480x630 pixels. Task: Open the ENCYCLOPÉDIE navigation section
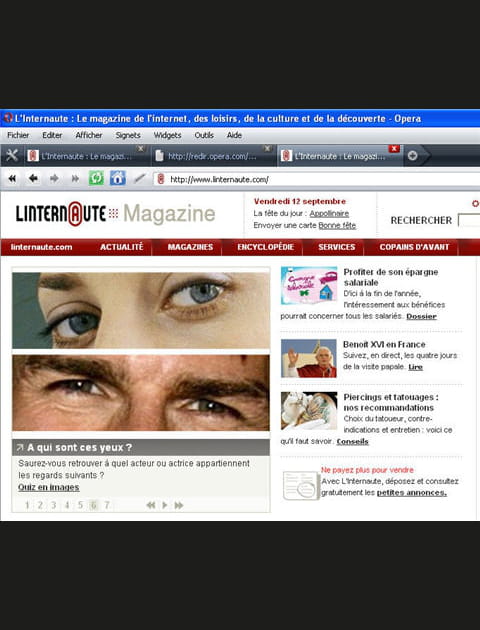tap(266, 247)
